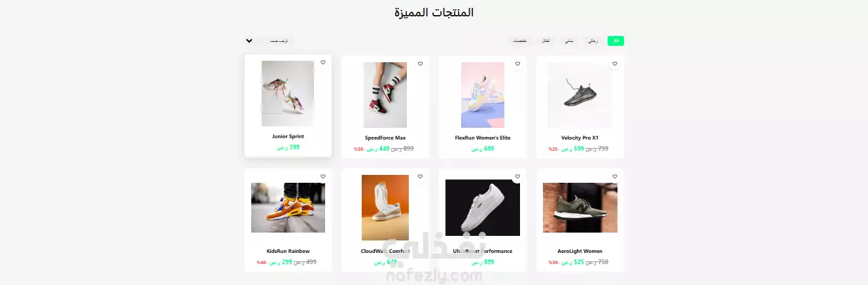Image resolution: width=868 pixels, height=285 pixels.
Task: Tap heart icon on FlexRun Women's Elite
Action: (x=517, y=64)
